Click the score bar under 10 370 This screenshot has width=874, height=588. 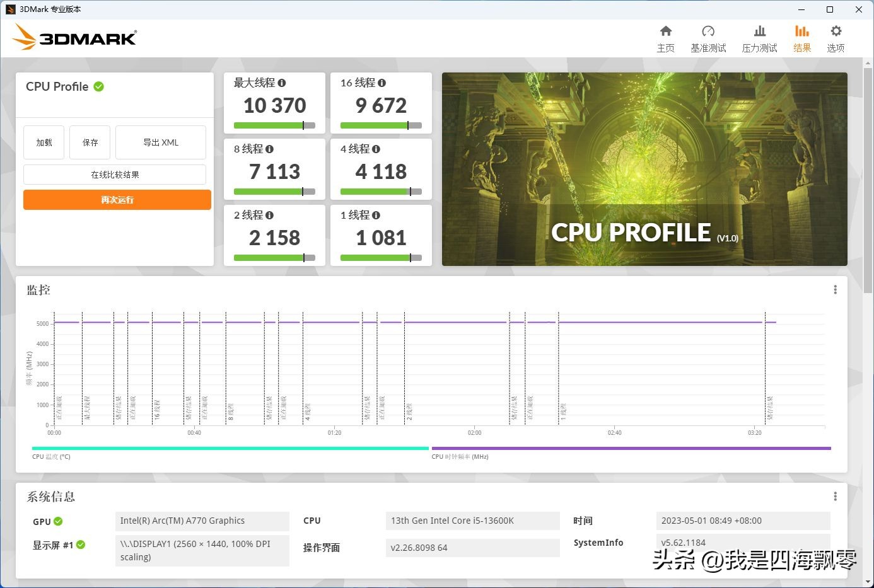[x=274, y=125]
